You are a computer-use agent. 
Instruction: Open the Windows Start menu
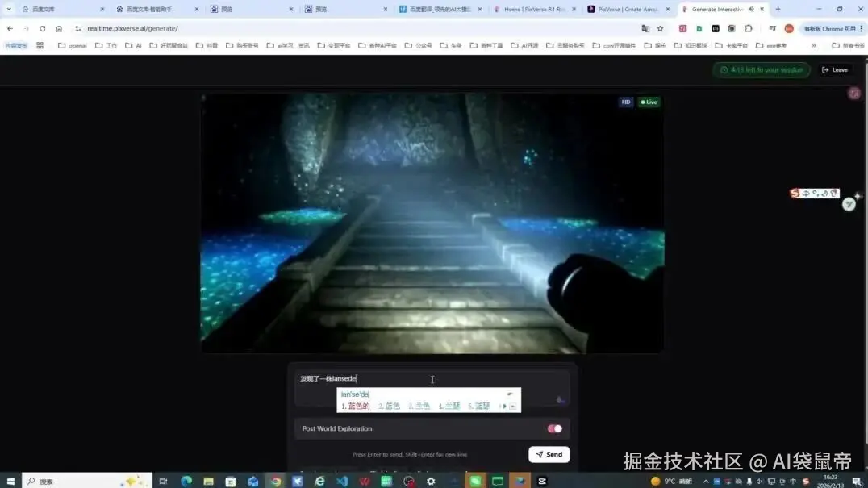10,481
